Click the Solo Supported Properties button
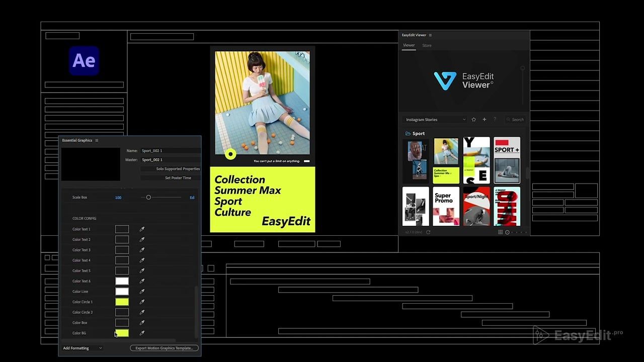644x362 pixels. click(x=171, y=169)
